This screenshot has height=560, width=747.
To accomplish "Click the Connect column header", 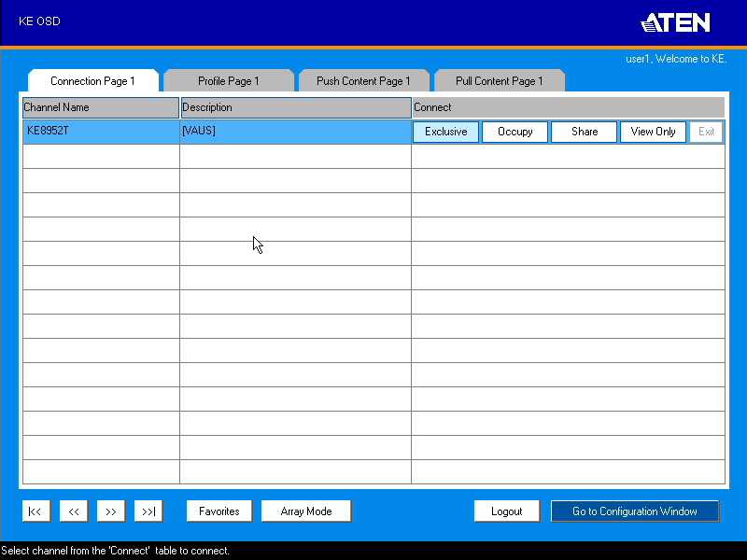I will point(569,107).
